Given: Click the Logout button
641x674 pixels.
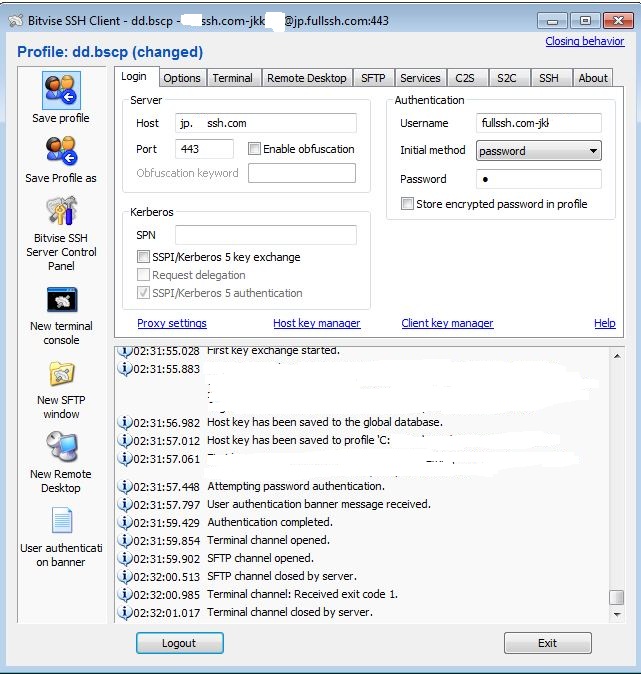Looking at the screenshot, I should pos(180,643).
